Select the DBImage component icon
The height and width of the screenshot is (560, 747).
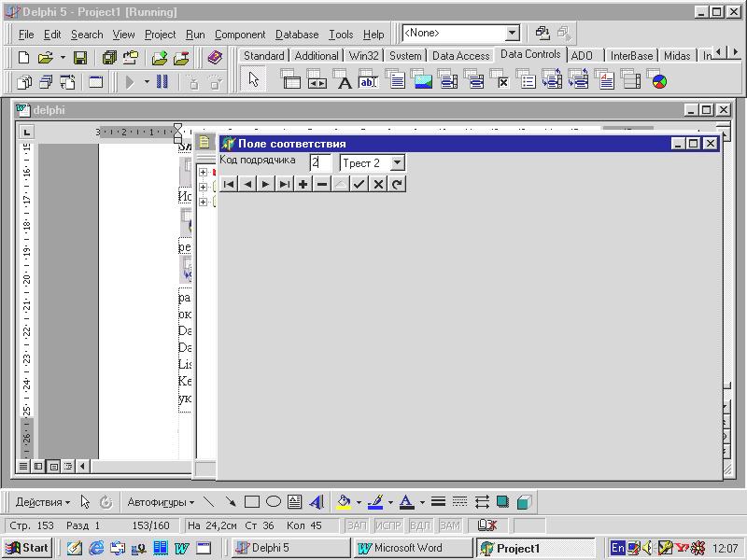(421, 79)
